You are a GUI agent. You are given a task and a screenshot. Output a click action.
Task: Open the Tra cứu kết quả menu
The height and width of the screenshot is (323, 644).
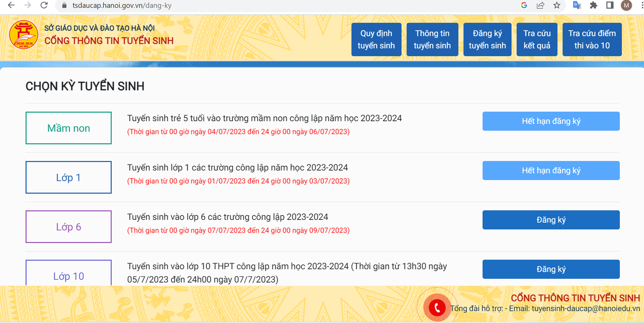tap(537, 39)
